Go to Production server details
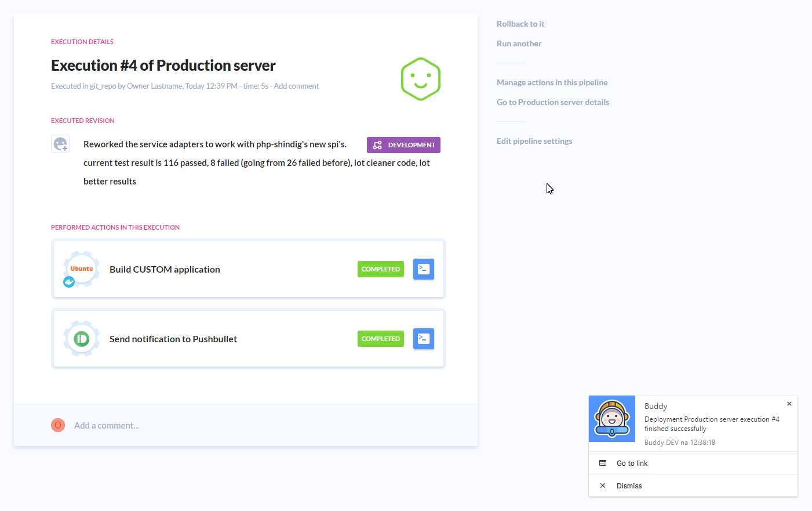This screenshot has width=812, height=511. [x=553, y=102]
